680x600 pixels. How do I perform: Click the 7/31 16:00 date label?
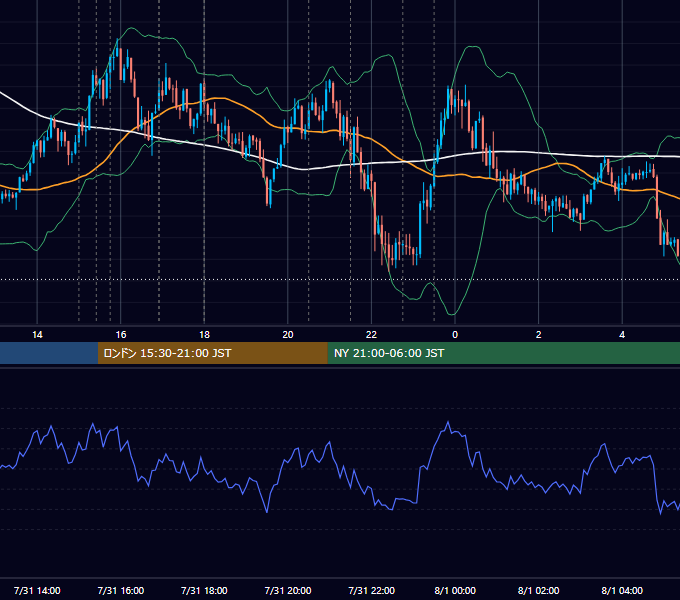coord(121,590)
